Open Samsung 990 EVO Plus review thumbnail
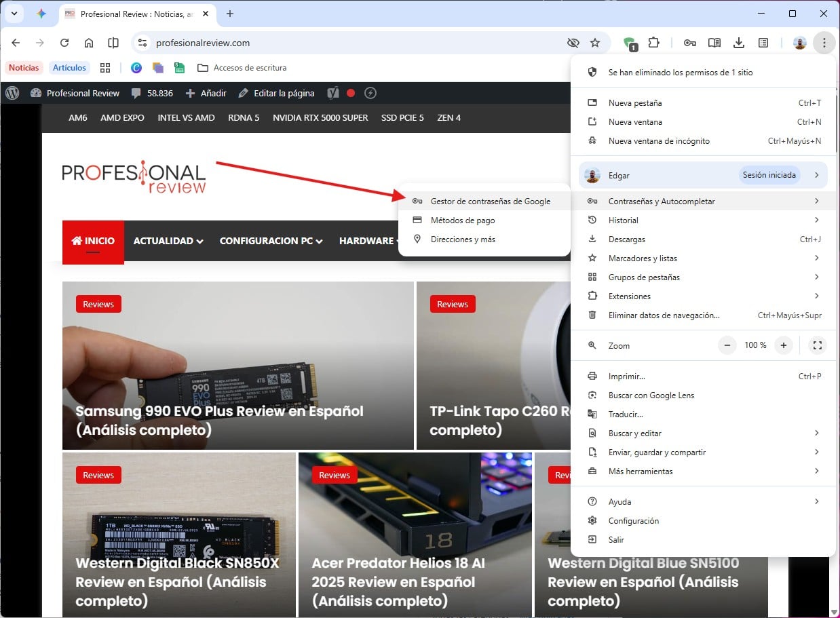 [238, 366]
